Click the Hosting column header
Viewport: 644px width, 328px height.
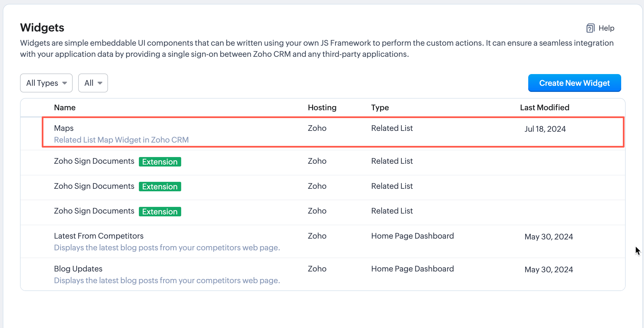pos(322,107)
